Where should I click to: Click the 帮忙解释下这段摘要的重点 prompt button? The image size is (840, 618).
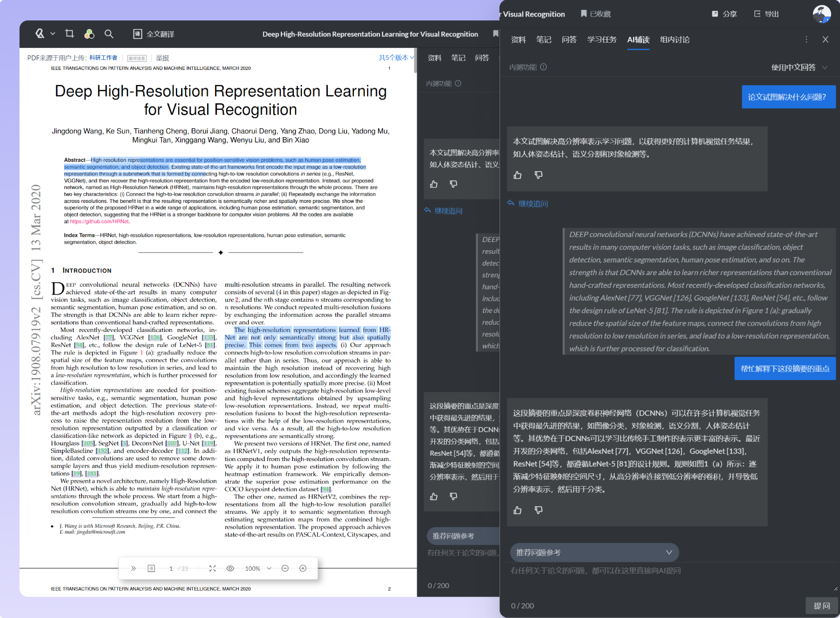pyautogui.click(x=785, y=368)
